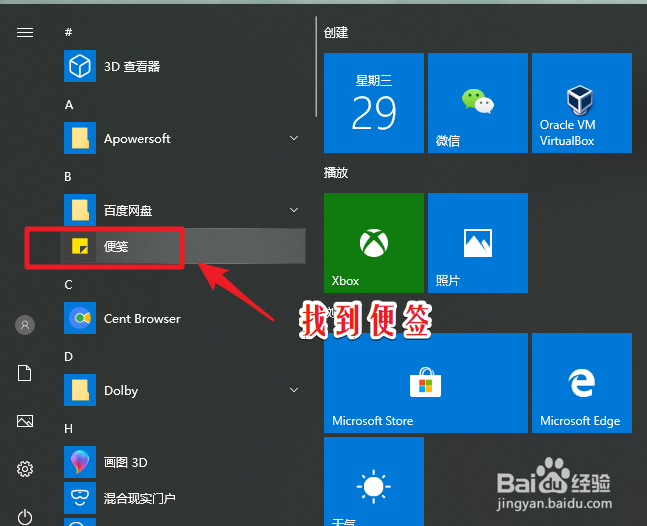The height and width of the screenshot is (526, 647).
Task: Open the Apowersoft folder icon
Action: (80, 138)
